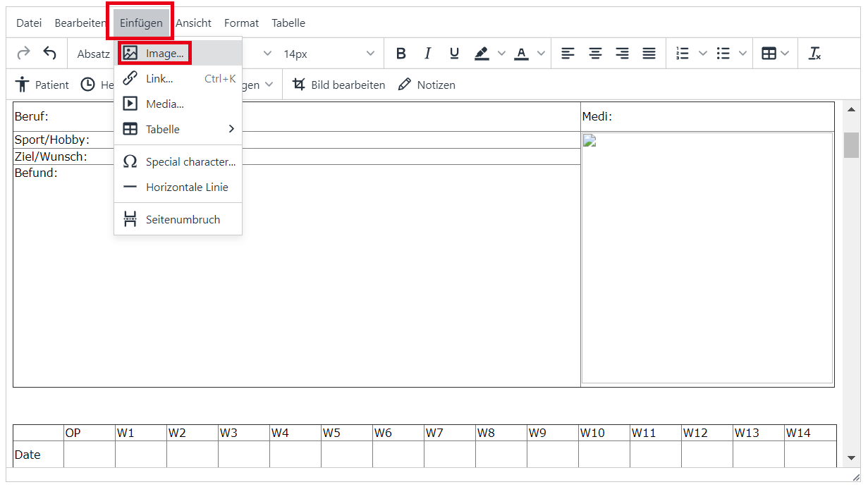
Task: Toggle underline formatting
Action: click(454, 54)
